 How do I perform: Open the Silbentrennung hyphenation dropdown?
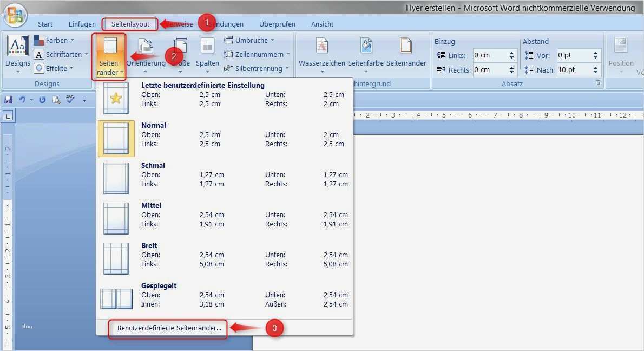257,68
